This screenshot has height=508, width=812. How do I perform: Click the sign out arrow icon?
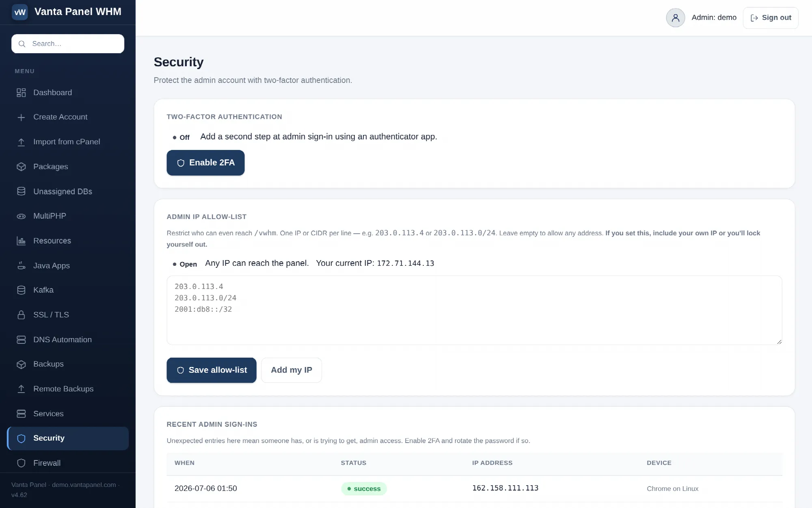click(754, 18)
